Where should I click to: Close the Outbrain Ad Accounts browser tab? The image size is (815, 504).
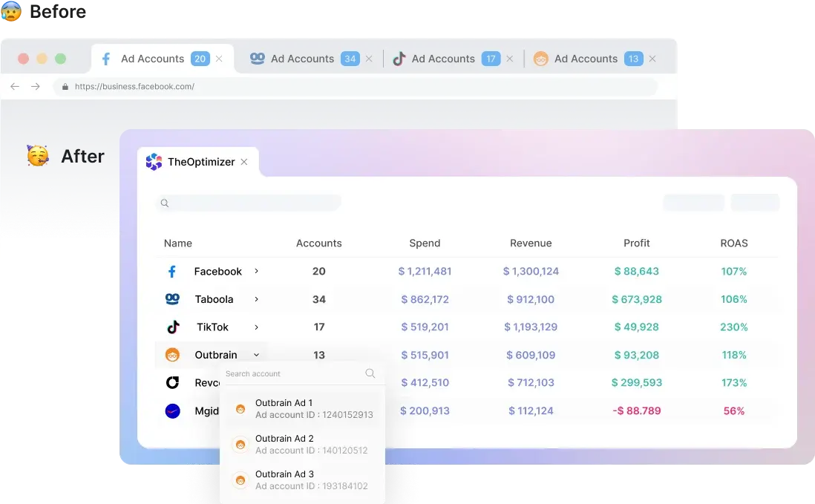(x=652, y=59)
